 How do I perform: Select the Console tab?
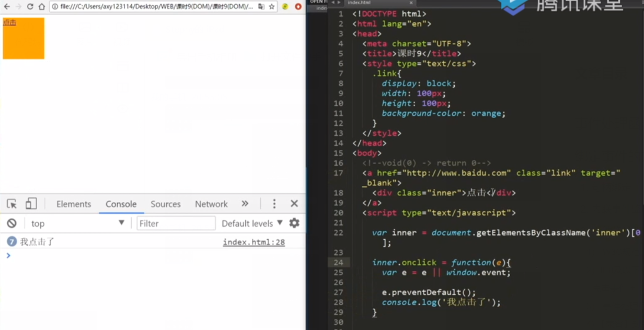121,204
